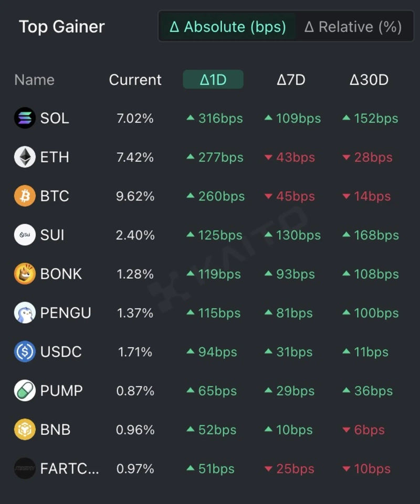Switch to Δ Relative (%) mode

click(x=353, y=27)
